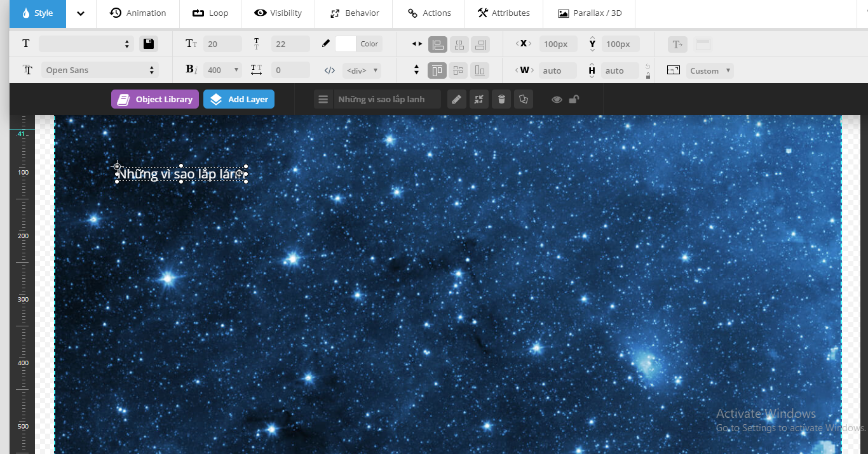Toggle layer visibility eye icon
Screen dimensions: 868x454
pos(557,99)
